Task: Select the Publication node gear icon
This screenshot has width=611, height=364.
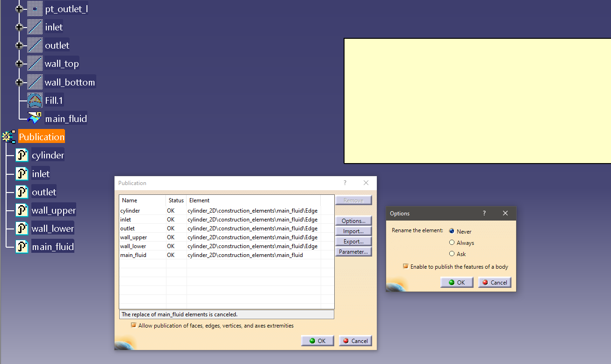Action: 8,137
